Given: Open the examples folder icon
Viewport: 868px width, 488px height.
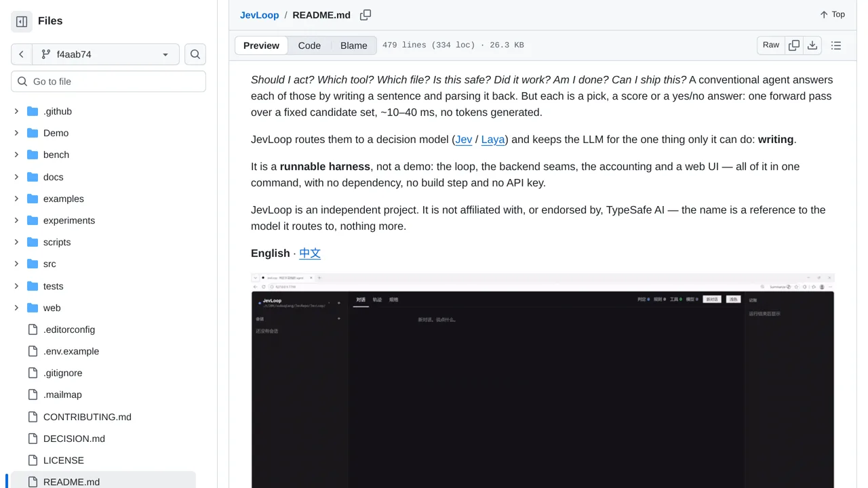Looking at the screenshot, I should [x=33, y=199].
